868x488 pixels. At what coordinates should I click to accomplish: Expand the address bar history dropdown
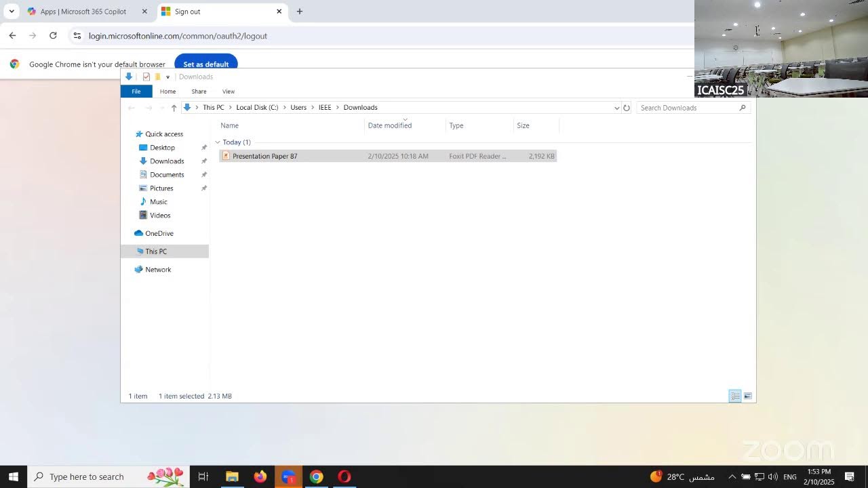(x=616, y=108)
